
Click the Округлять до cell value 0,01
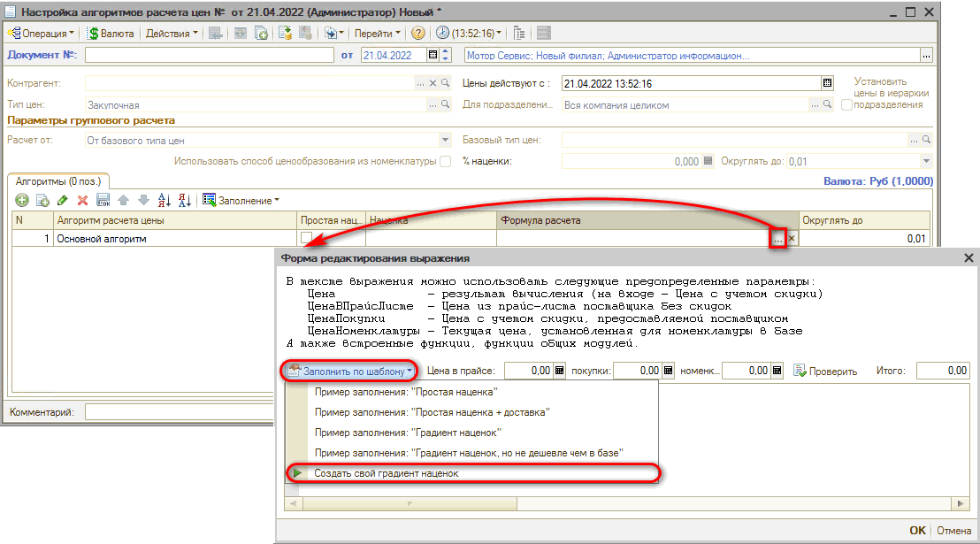point(864,238)
